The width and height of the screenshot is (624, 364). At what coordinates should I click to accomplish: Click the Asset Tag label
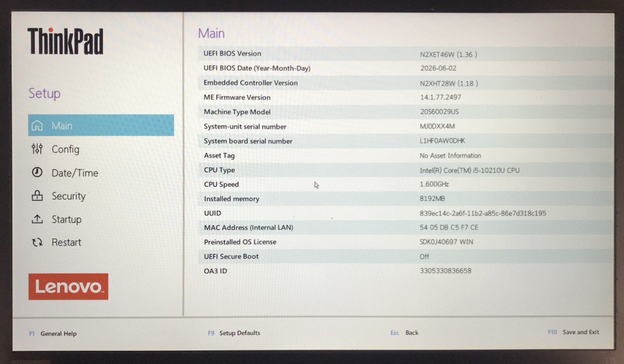click(x=219, y=155)
